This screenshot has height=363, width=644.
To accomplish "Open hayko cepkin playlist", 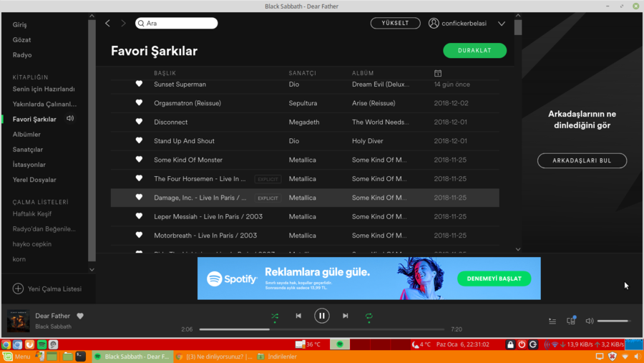I will tap(31, 244).
